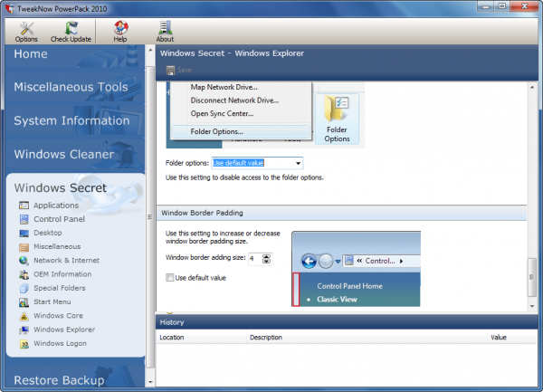Maximize the TweakNow PowerPack window
This screenshot has width=543, height=392.
501,6
